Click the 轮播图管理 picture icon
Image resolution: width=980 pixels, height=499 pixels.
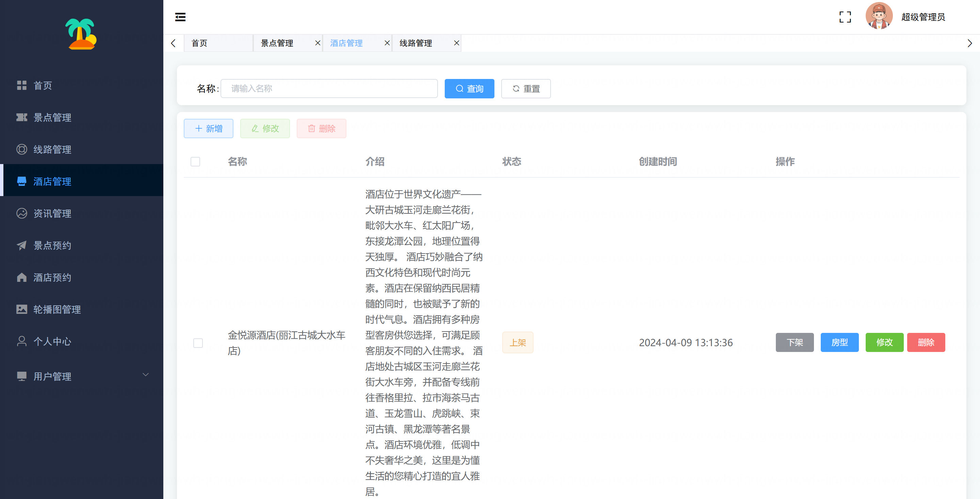[22, 309]
